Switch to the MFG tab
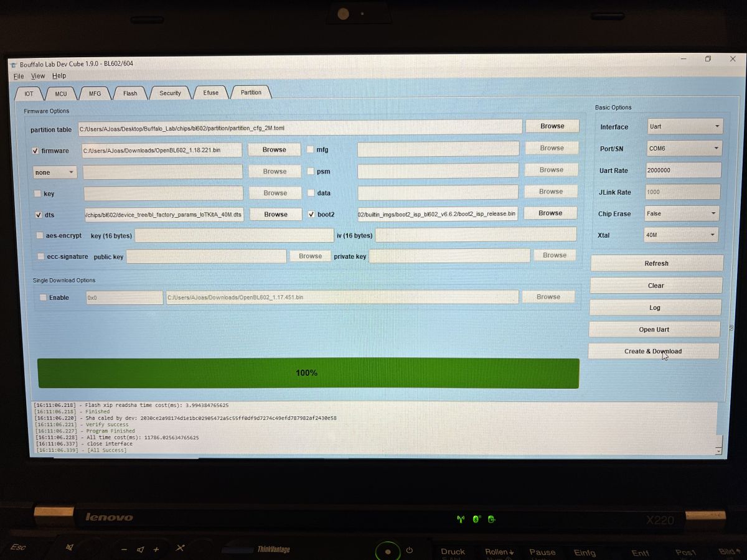747x560 pixels. pos(95,93)
